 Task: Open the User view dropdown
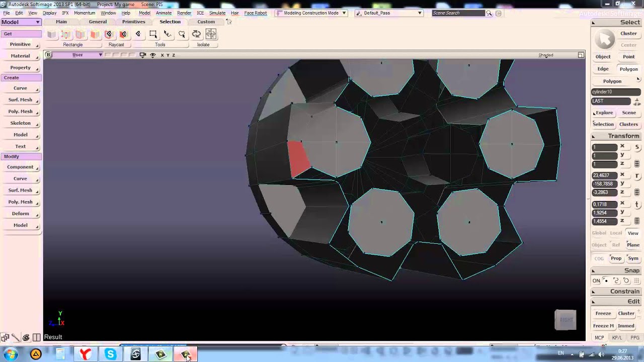(77, 55)
